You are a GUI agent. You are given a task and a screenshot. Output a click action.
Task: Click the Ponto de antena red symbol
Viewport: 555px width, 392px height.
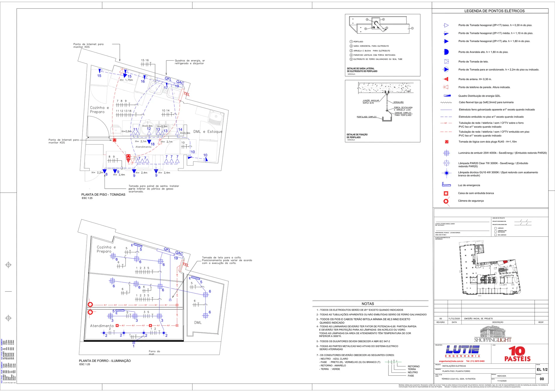[x=446, y=79]
